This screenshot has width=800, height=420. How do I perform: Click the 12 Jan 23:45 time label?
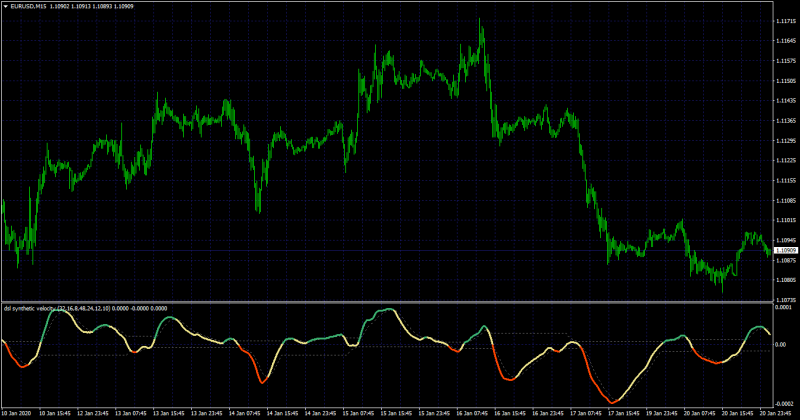pyautogui.click(x=92, y=413)
